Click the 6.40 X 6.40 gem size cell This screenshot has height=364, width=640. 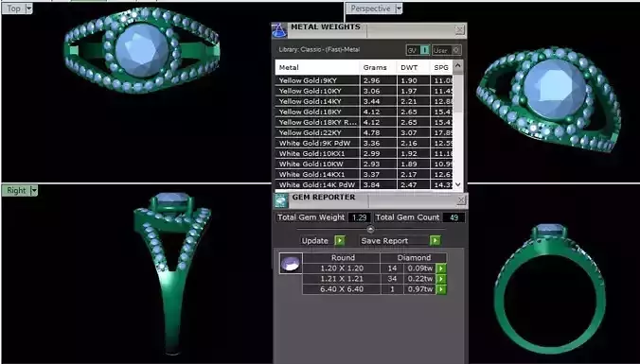[342, 289]
